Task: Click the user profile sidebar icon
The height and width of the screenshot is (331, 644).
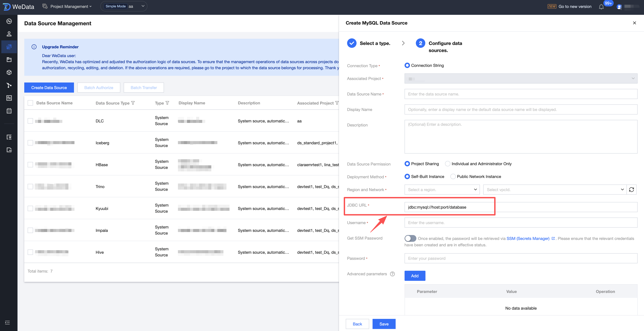Action: [x=9, y=34]
